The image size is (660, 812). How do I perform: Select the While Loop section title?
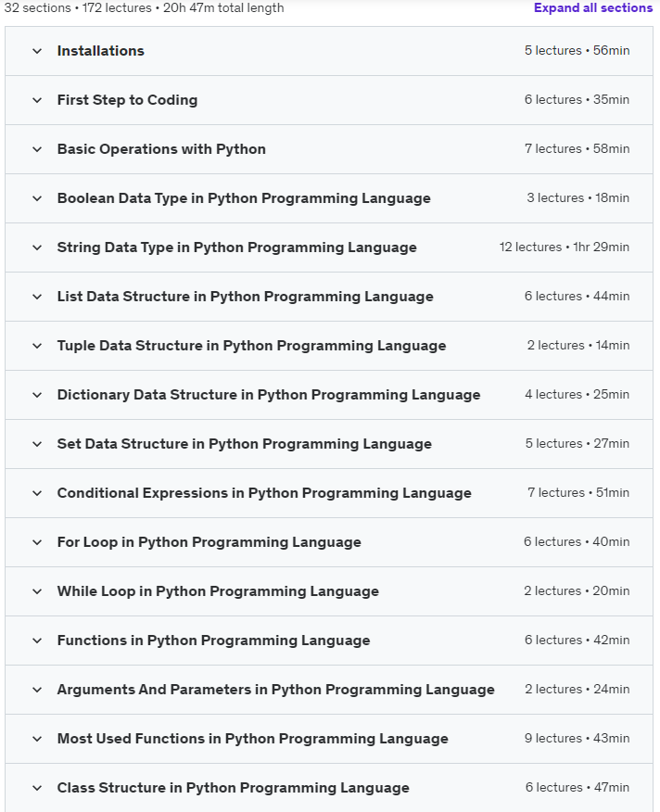click(218, 591)
